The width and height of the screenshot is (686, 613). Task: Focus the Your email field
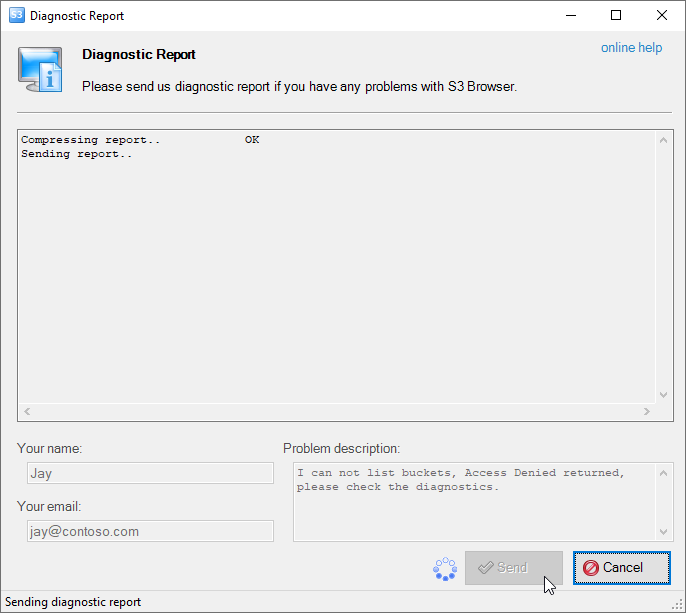pos(150,531)
